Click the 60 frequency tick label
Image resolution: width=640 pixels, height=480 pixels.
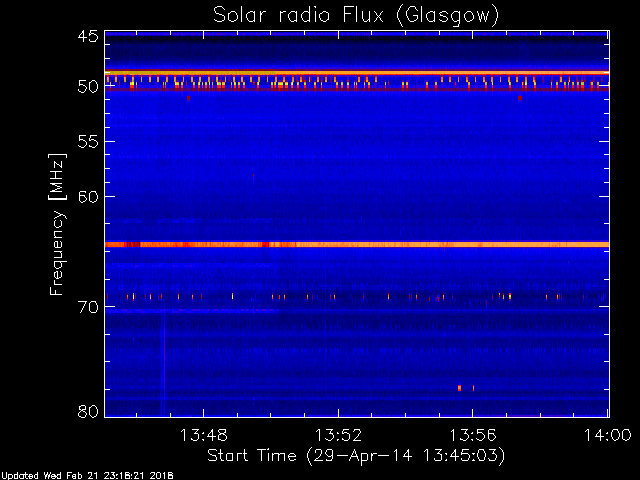pos(88,197)
